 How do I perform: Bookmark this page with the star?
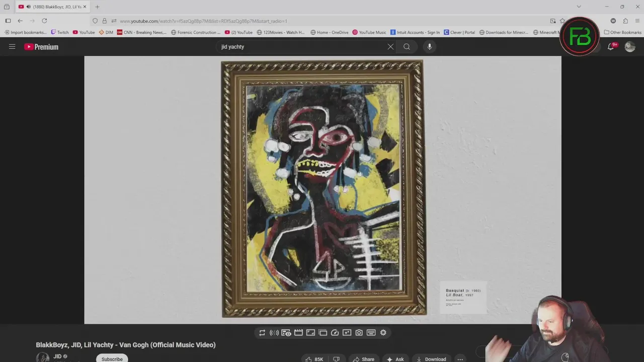pos(562,21)
